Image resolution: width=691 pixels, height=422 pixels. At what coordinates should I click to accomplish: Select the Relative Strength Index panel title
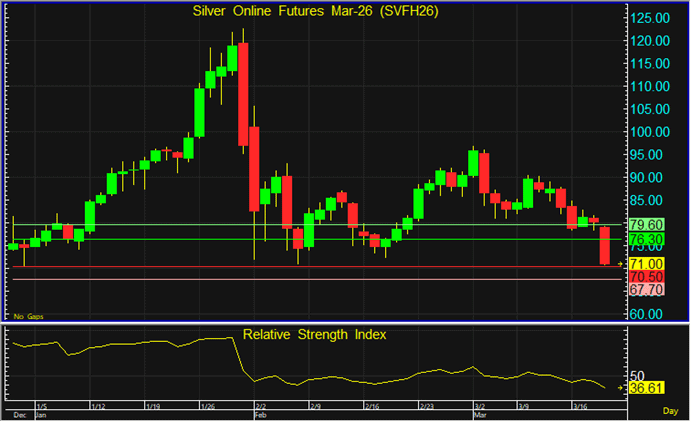click(313, 334)
